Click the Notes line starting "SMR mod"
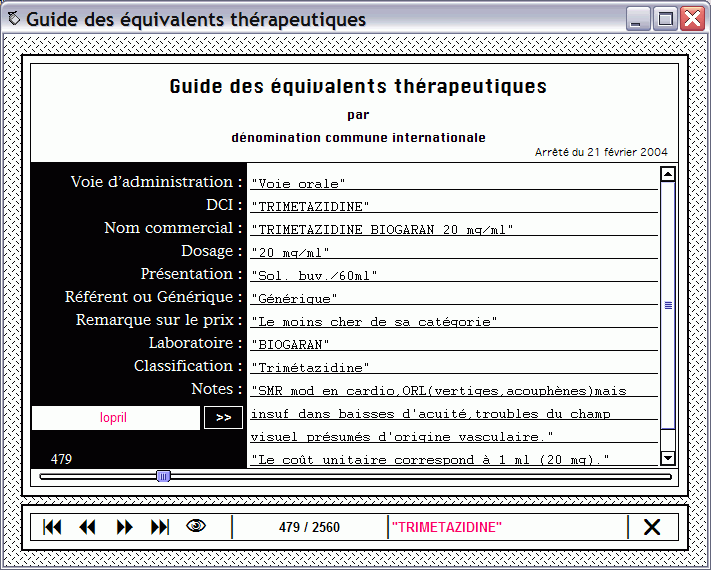Screen dimensions: 711x570 [x=454, y=390]
